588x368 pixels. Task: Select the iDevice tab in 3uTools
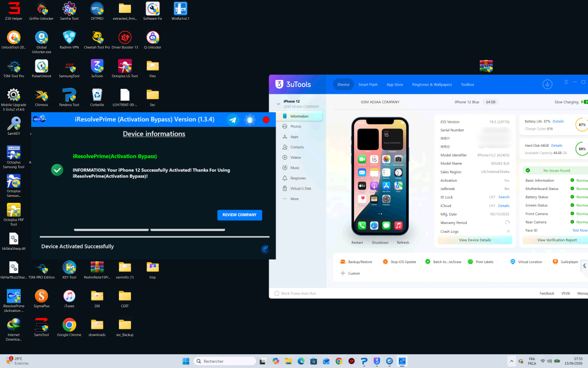[344, 85]
